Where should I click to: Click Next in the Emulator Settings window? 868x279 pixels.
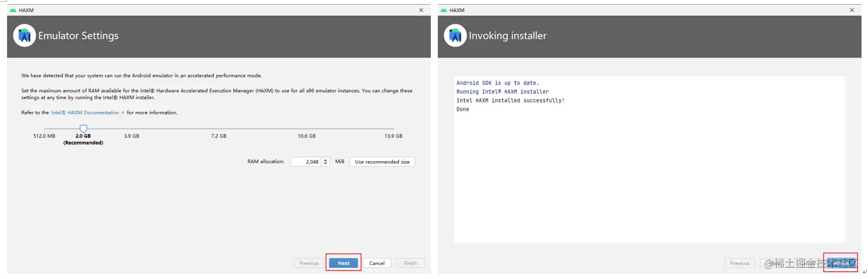click(x=344, y=263)
